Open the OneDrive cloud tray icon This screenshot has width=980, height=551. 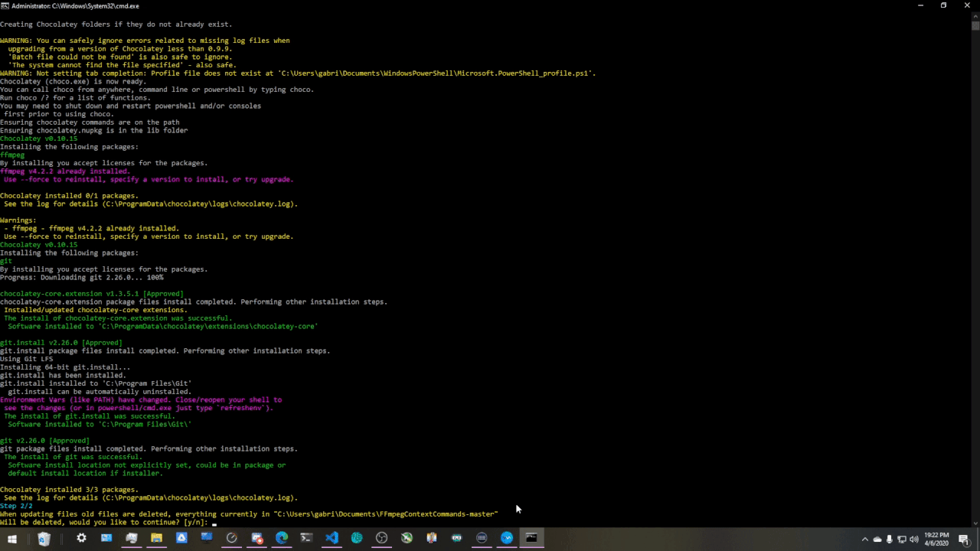(877, 539)
